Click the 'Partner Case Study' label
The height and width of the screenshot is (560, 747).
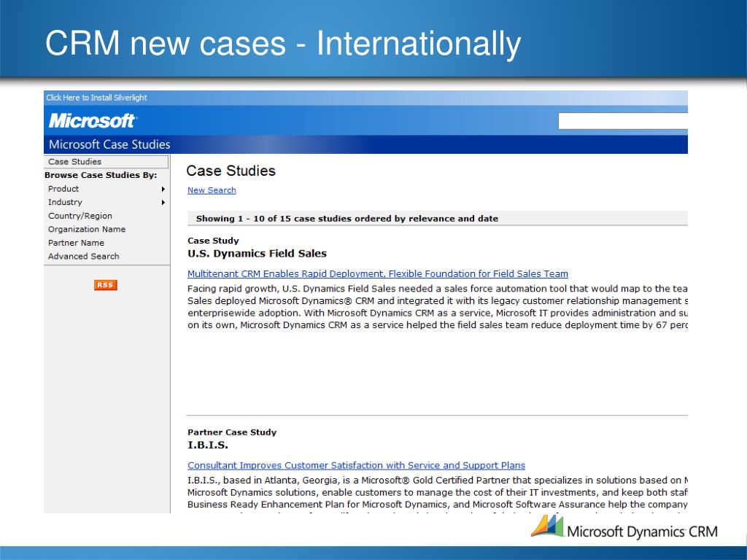click(232, 432)
